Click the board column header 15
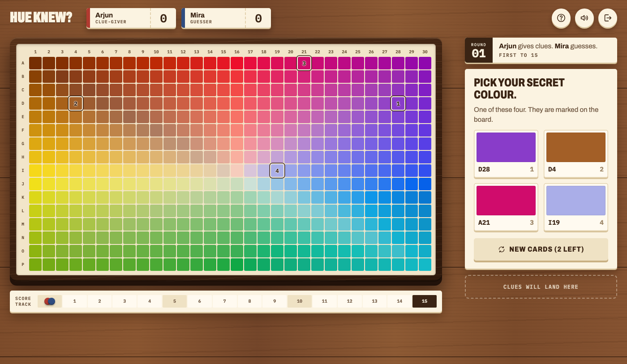Viewport: 627px width, 364px height. coord(223,52)
